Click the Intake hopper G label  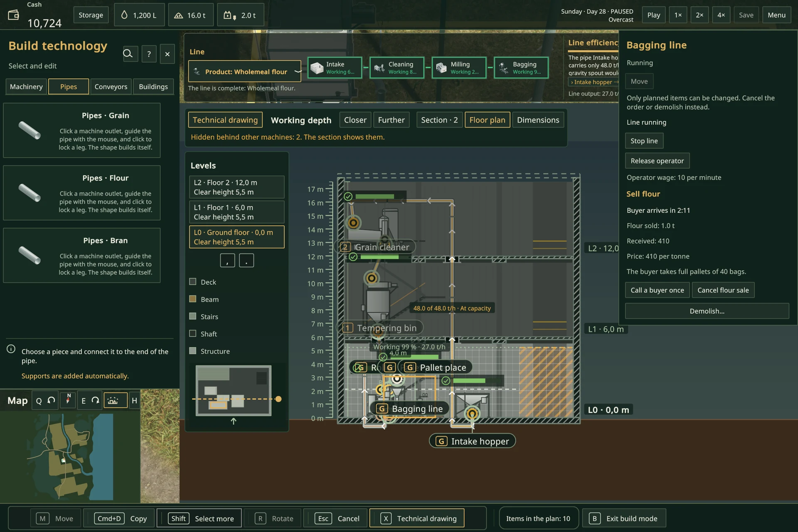point(472,441)
